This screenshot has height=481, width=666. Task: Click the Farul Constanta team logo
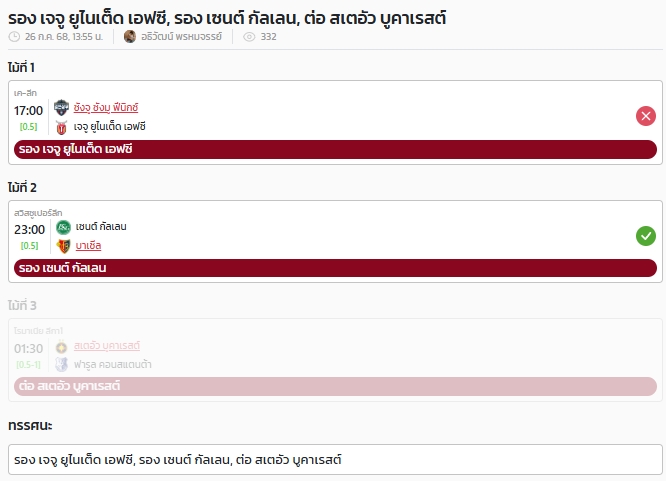(62, 365)
